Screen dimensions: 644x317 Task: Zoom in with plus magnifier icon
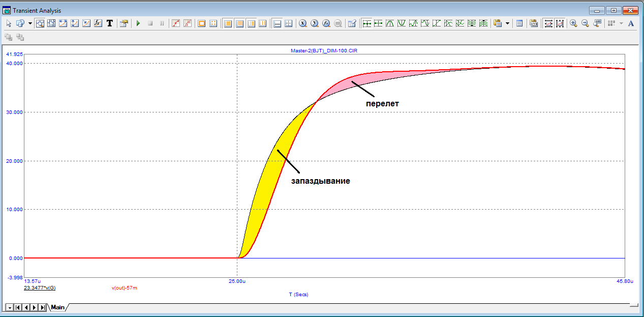tap(574, 23)
